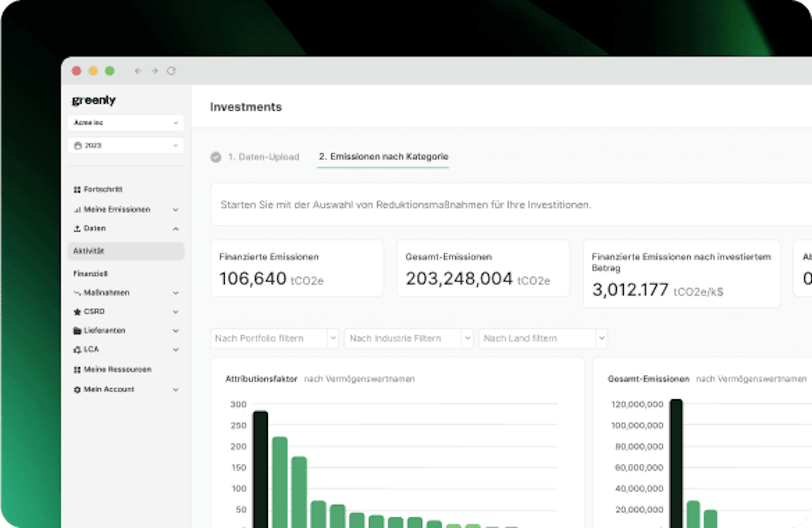This screenshot has width=812, height=528.
Task: Click the Daten-Upload completed checkmark
Action: tap(215, 157)
